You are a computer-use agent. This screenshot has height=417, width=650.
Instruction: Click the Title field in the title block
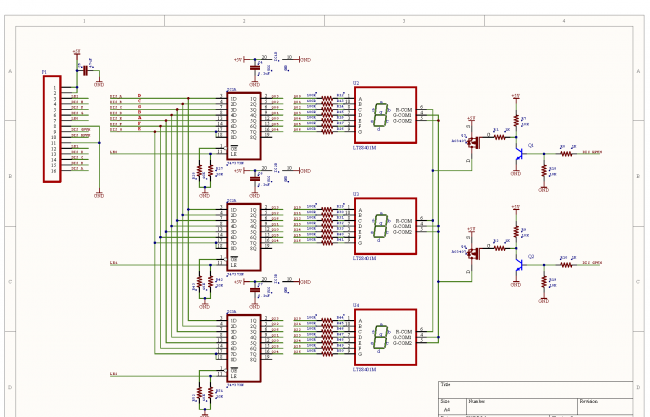[536, 390]
